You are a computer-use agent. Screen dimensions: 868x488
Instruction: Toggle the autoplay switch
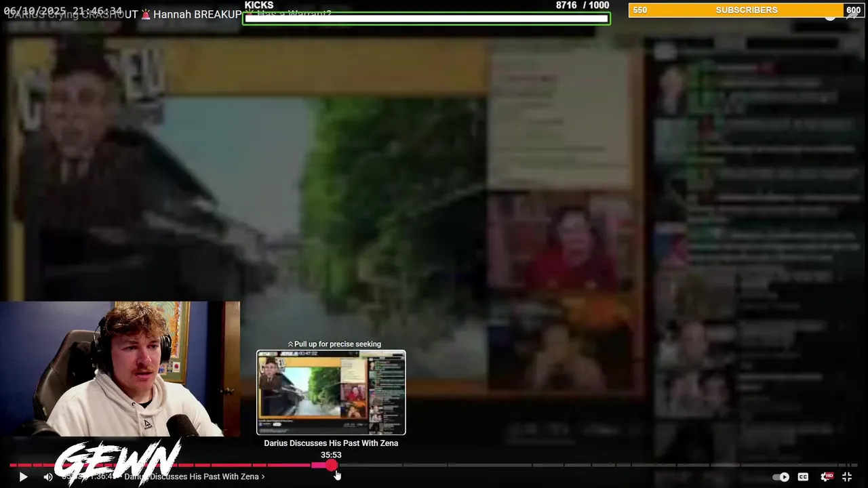point(781,476)
